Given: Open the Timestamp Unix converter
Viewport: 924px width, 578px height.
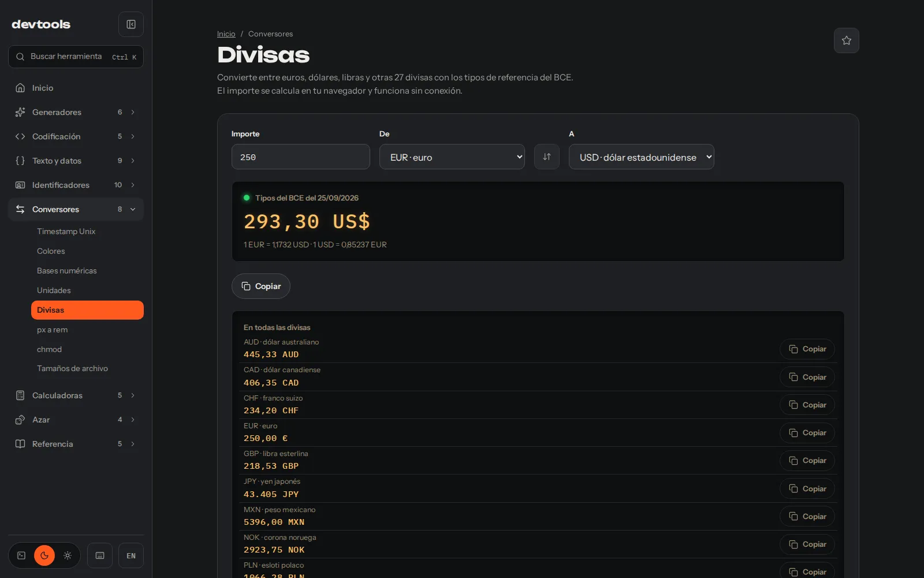Looking at the screenshot, I should [87, 231].
